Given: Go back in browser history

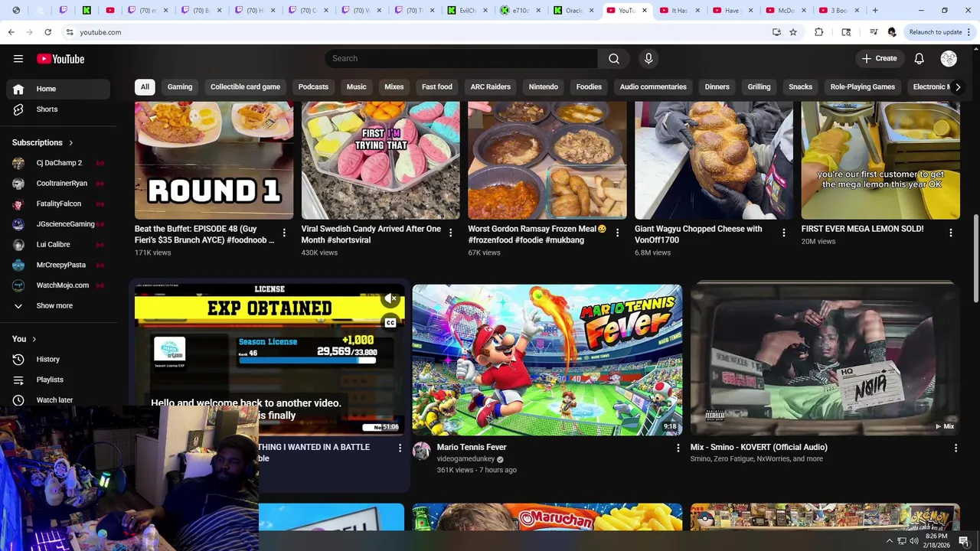Looking at the screenshot, I should [11, 32].
